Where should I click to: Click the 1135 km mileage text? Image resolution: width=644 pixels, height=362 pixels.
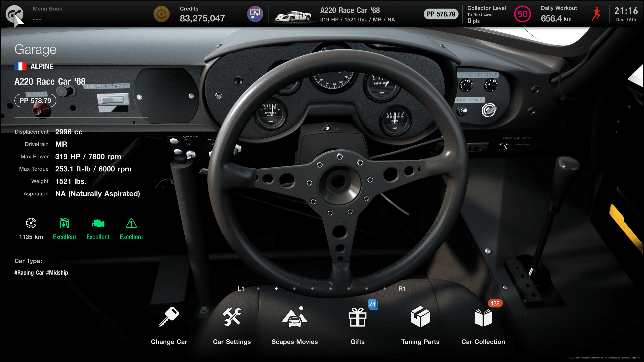(x=31, y=237)
